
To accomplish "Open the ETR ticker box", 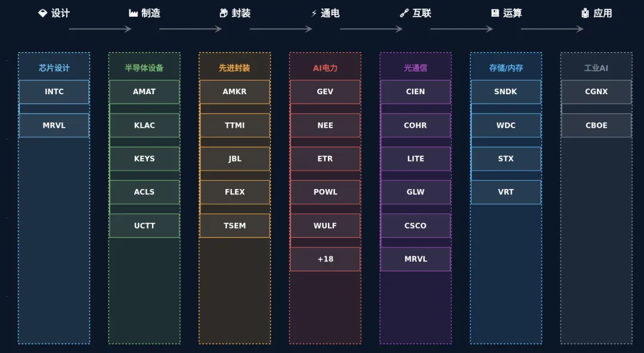I will tap(326, 159).
